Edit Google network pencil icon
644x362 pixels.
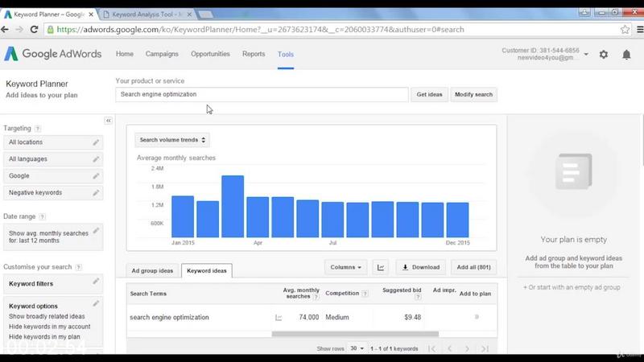[96, 176]
